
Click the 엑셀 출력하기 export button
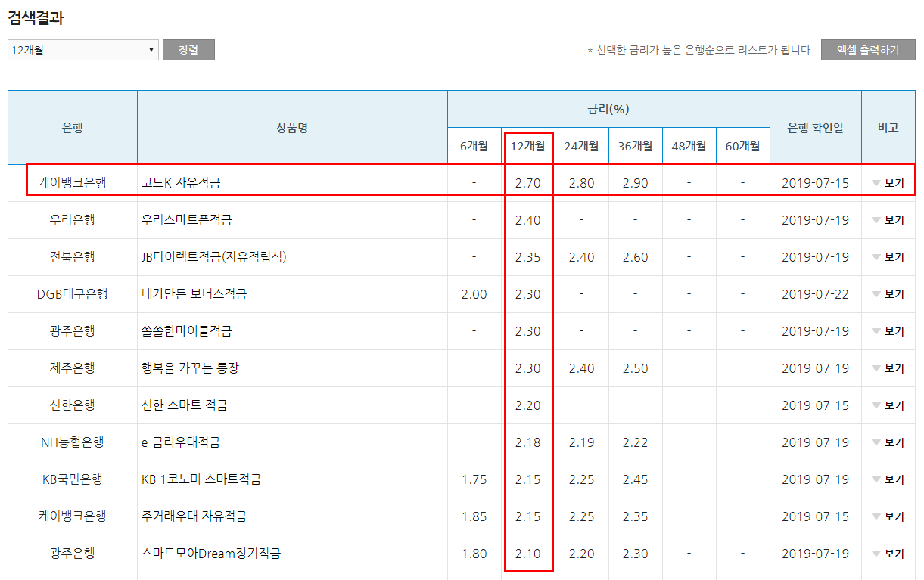(868, 50)
